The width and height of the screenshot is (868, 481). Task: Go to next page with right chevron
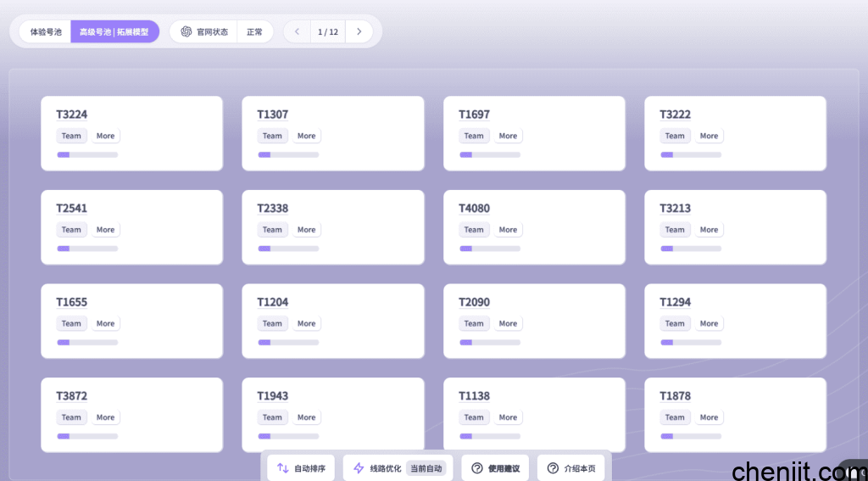359,32
